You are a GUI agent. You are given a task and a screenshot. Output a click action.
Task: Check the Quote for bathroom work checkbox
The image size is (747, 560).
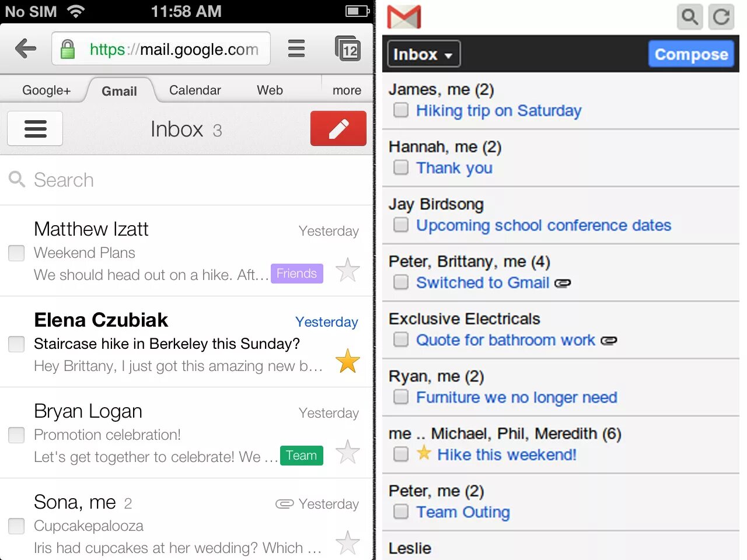coord(401,339)
